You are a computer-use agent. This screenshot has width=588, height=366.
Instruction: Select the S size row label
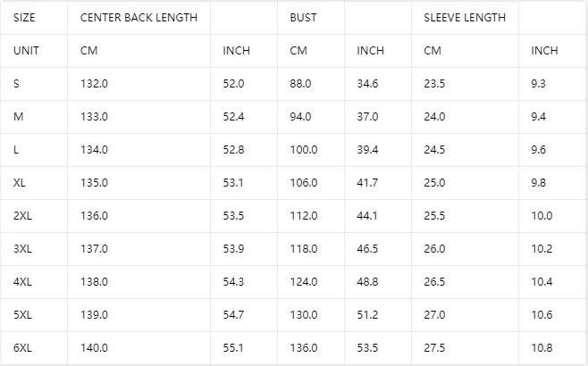16,84
